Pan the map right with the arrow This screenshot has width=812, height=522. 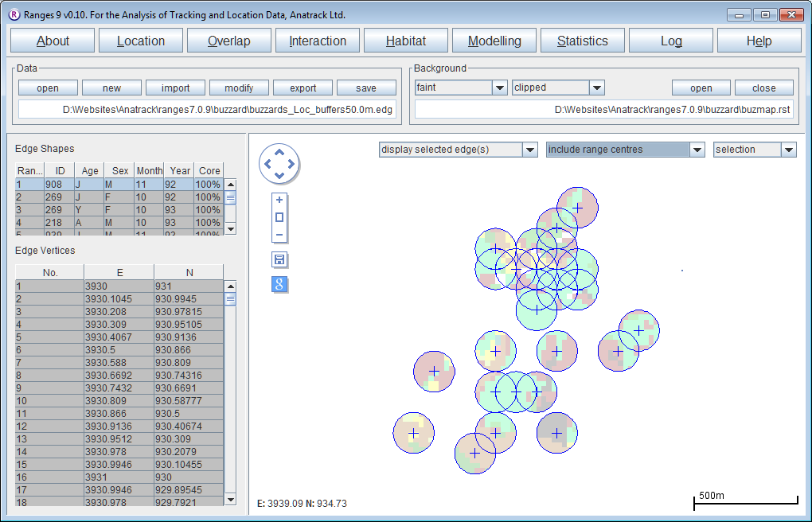(291, 165)
